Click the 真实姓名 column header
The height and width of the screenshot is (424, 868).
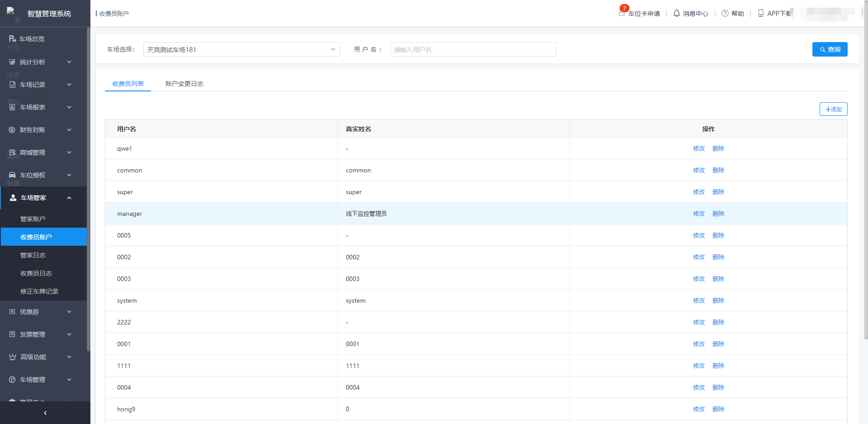click(453, 129)
